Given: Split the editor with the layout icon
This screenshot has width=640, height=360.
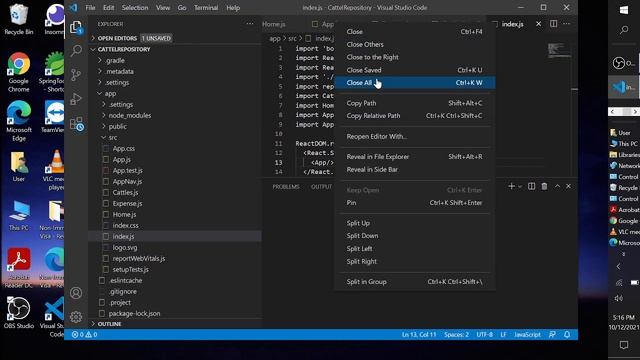Looking at the screenshot, I should tap(553, 24).
